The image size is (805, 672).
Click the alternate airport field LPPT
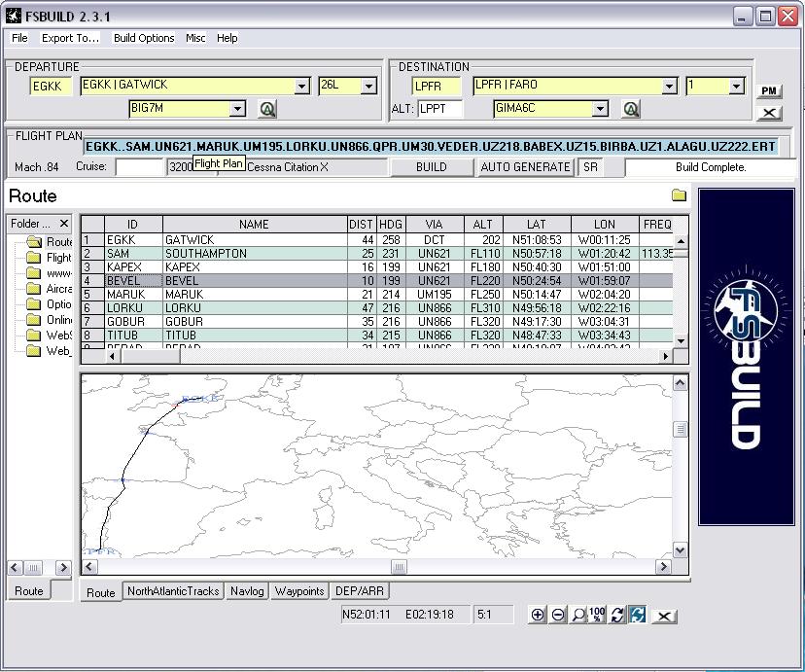(x=440, y=109)
